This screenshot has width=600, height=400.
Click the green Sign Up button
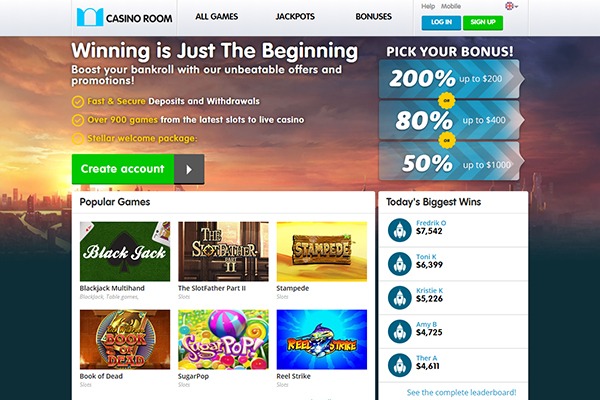[483, 23]
